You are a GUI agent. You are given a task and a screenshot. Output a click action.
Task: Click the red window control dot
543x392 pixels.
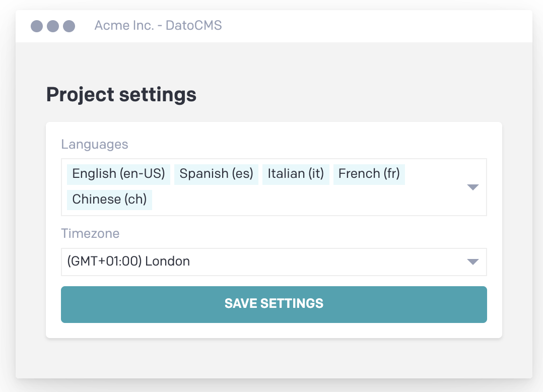36,26
